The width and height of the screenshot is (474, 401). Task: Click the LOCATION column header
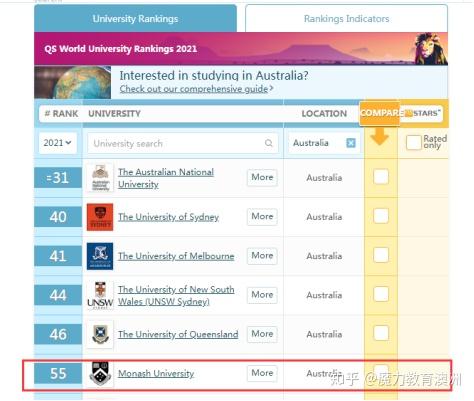[324, 114]
